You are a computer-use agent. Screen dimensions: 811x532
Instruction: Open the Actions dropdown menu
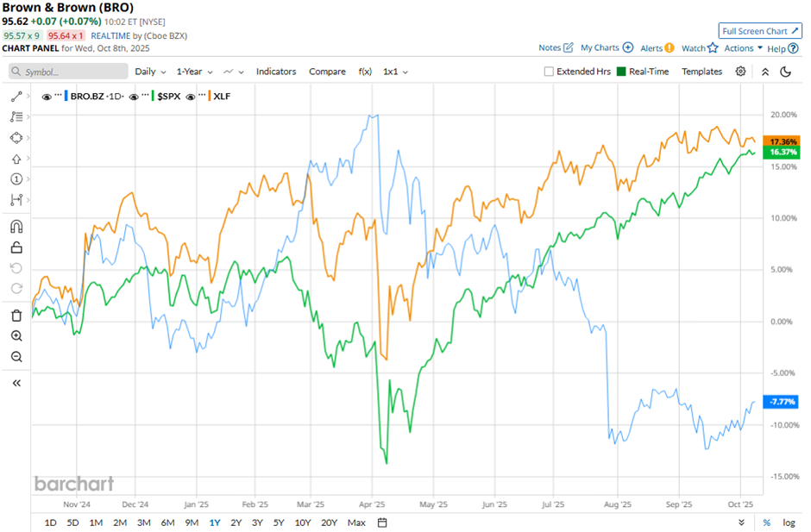[743, 48]
